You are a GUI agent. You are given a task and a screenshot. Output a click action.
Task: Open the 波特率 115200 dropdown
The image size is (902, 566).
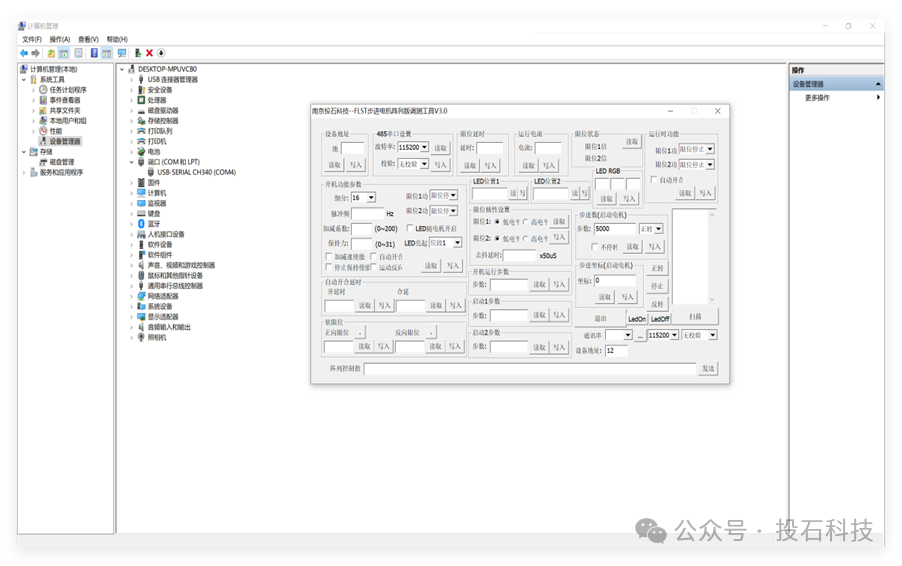click(424, 147)
